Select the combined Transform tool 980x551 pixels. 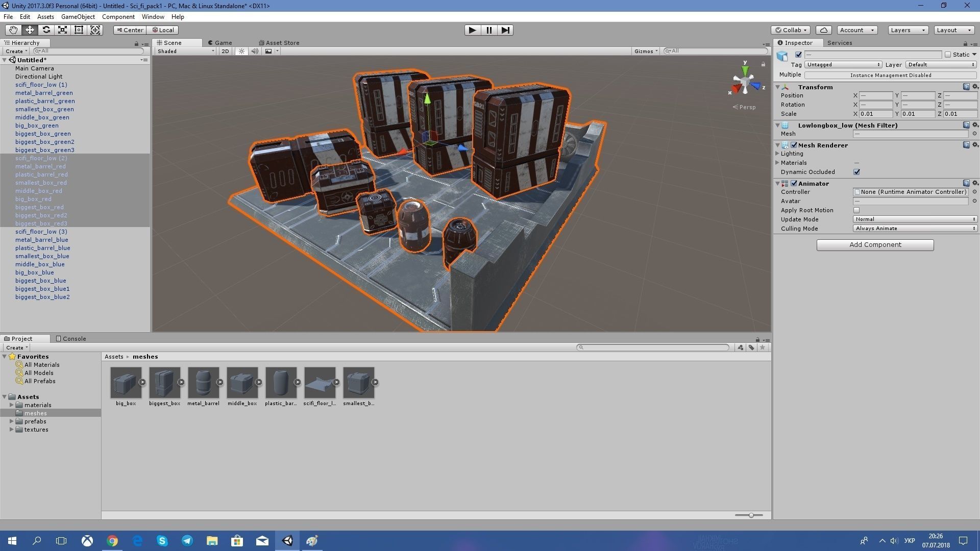95,30
